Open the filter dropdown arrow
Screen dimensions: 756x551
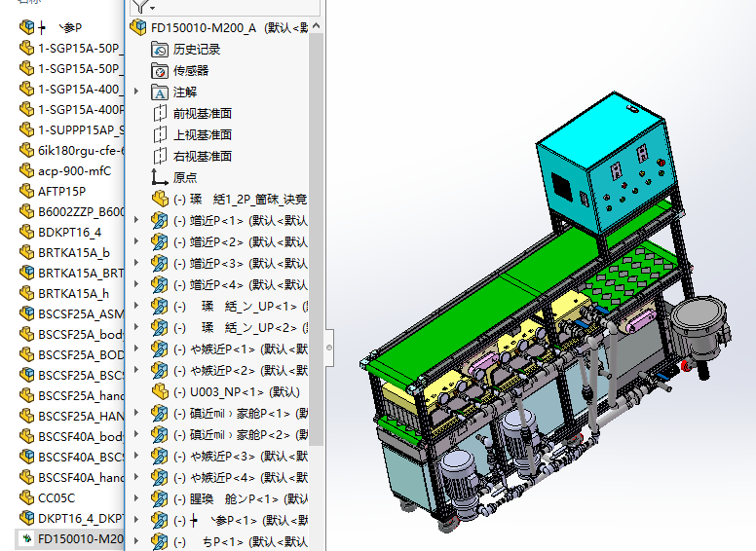[x=152, y=8]
